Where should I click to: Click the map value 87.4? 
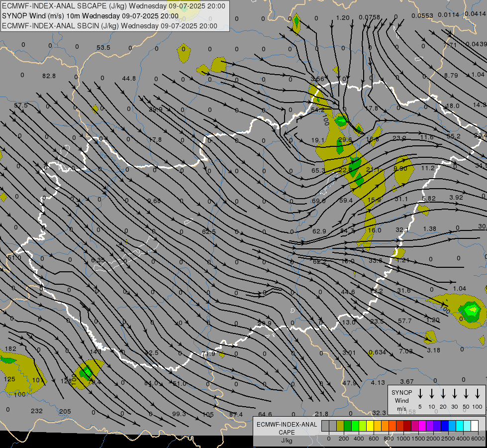236,415
